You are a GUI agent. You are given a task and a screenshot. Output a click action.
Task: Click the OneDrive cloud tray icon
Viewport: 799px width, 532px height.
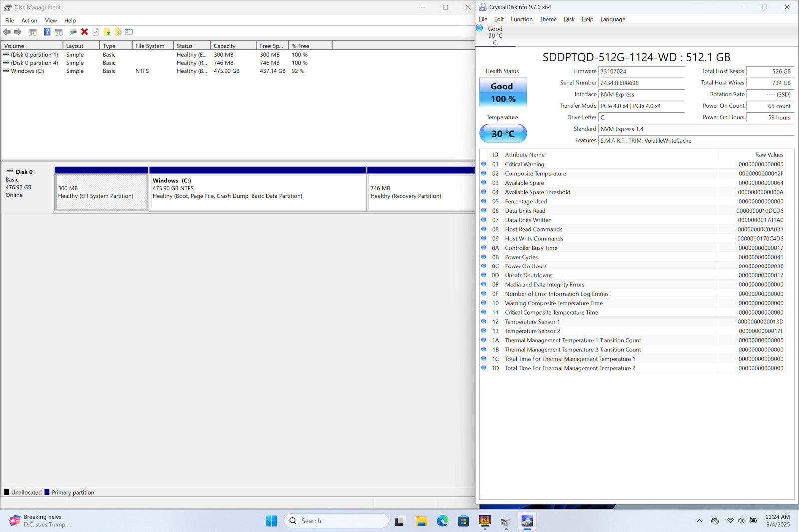click(715, 521)
